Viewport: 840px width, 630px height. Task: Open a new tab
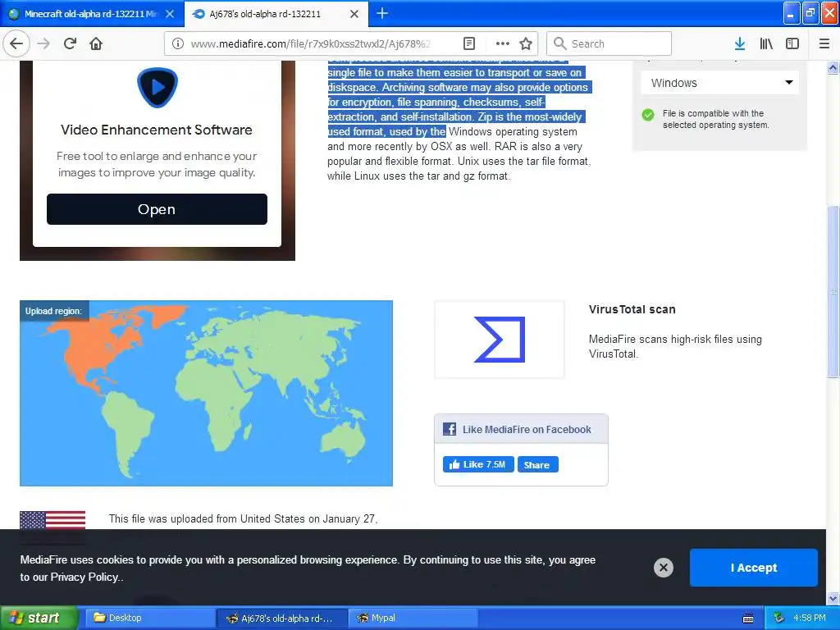382,13
